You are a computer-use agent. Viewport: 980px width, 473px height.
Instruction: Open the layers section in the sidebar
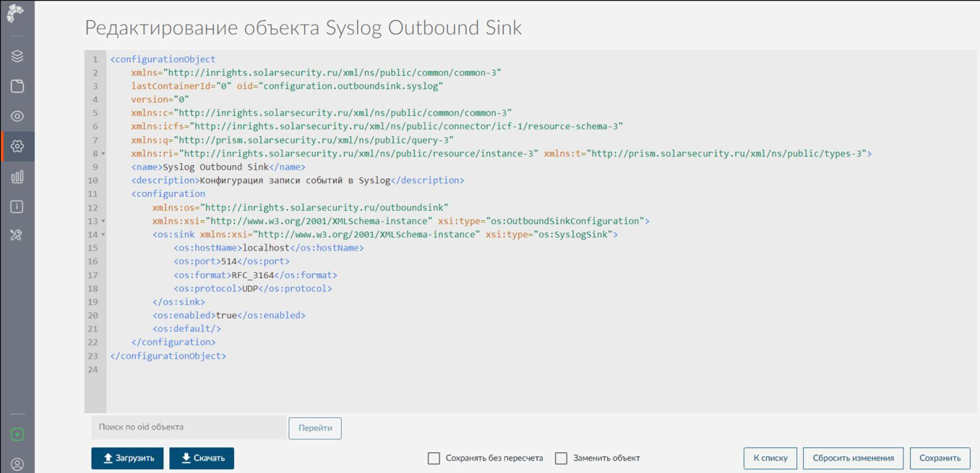(x=17, y=56)
